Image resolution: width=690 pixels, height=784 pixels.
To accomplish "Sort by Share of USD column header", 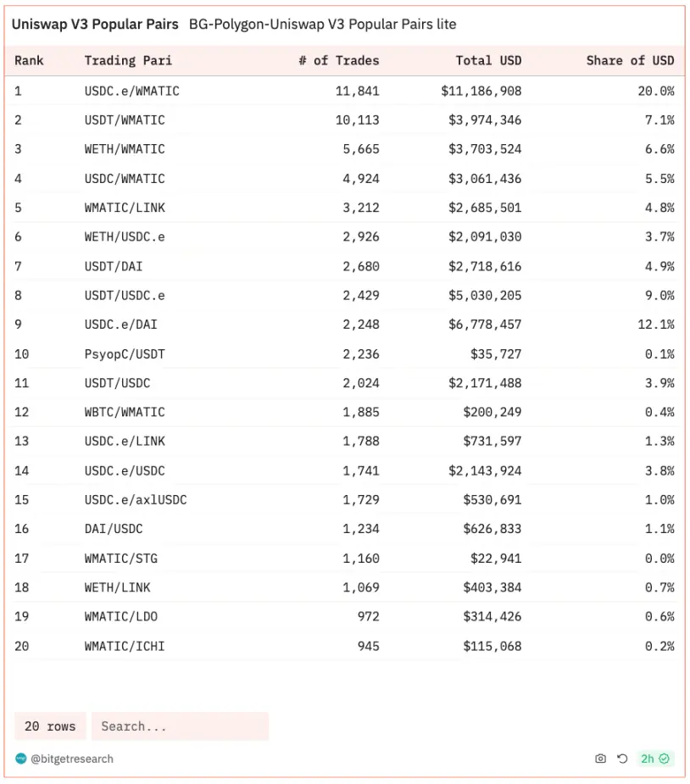I will point(630,60).
